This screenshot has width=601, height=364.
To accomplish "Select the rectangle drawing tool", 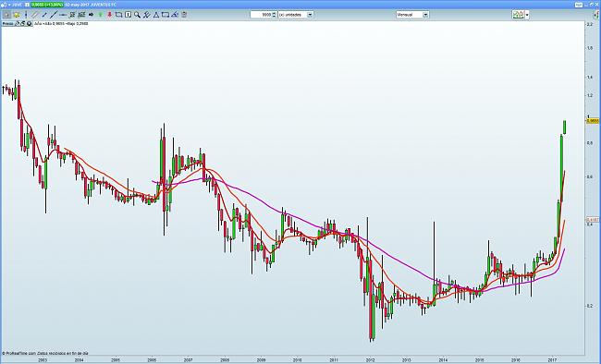I will point(166,15).
